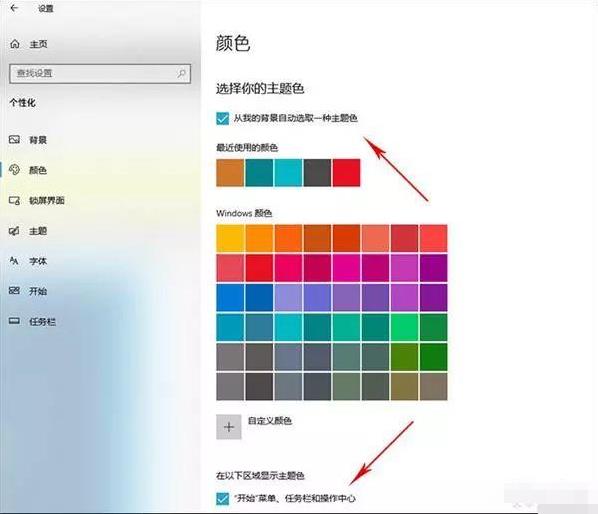Open the 主题 settings page
Image resolution: width=598 pixels, height=514 pixels.
tap(38, 231)
